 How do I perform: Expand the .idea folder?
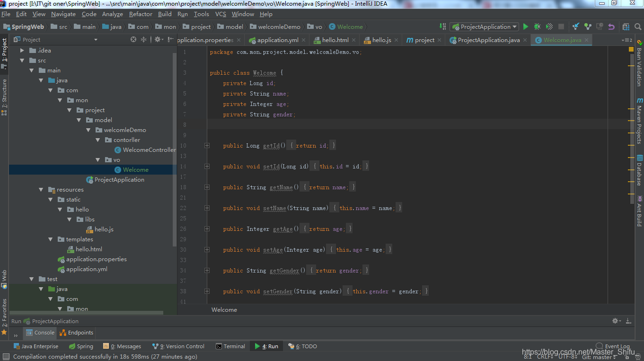pyautogui.click(x=22, y=50)
